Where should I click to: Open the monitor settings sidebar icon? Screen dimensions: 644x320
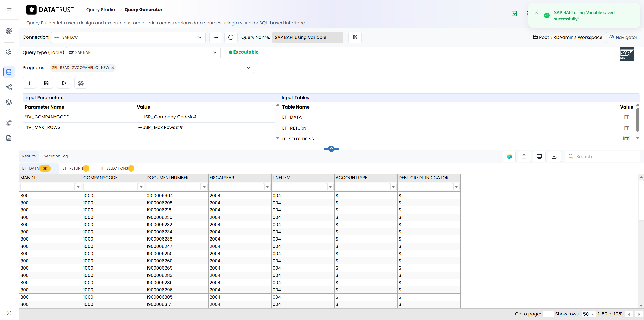tap(9, 123)
